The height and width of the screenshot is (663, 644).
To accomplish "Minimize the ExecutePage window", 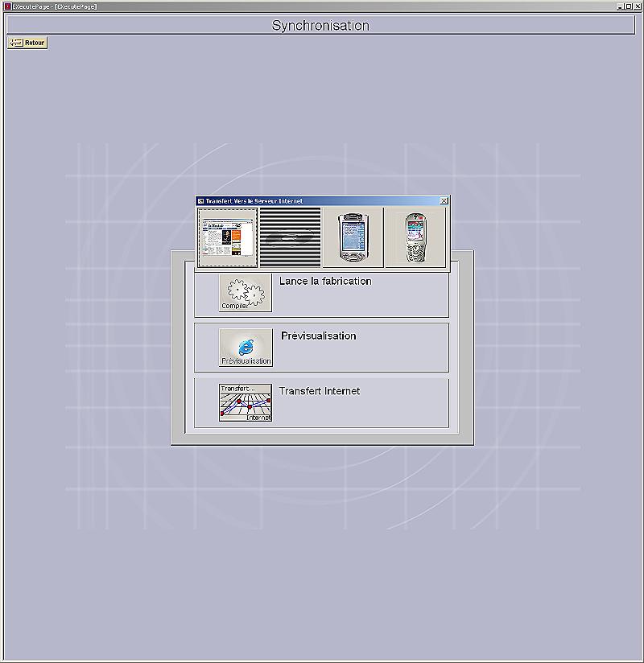I will pyautogui.click(x=620, y=6).
